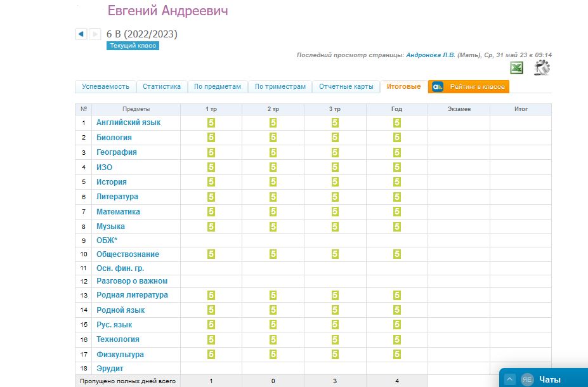588x387 pixels.
Task: Go to previous class year arrow
Action: tap(81, 34)
